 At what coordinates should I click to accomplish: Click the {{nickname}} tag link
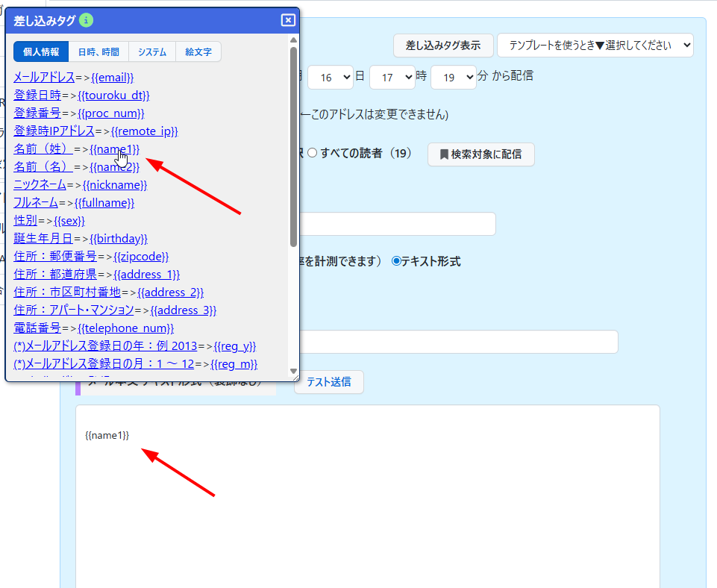pos(115,184)
